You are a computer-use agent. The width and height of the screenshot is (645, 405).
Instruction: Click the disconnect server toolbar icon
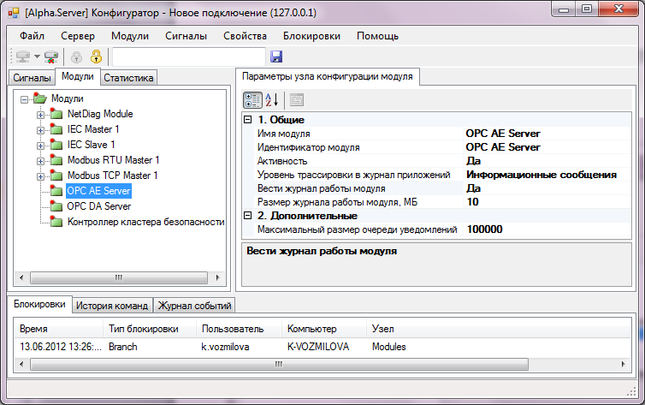pyautogui.click(x=51, y=56)
